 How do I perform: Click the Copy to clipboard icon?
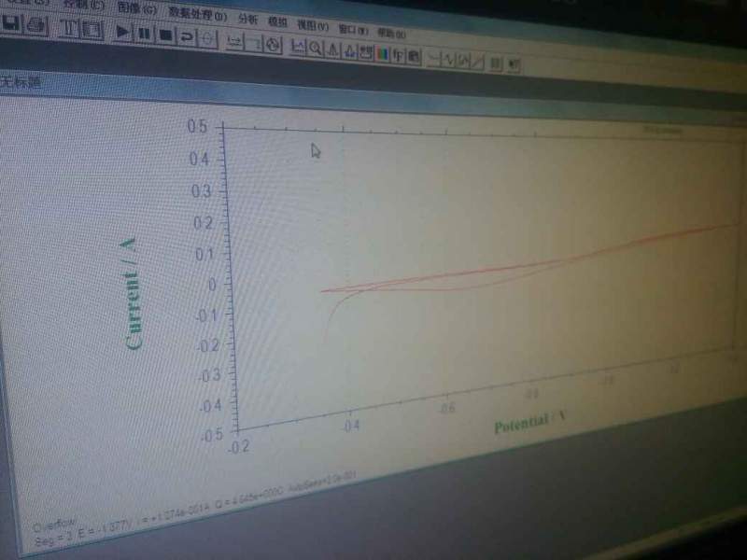point(414,56)
